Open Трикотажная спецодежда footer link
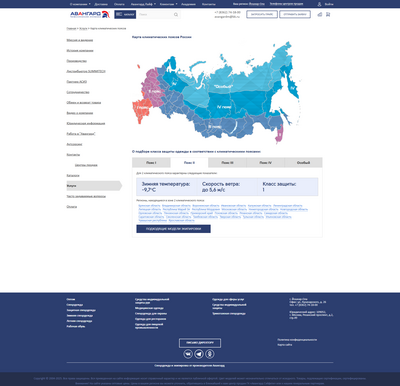This screenshot has width=400, height=386. 229,314
